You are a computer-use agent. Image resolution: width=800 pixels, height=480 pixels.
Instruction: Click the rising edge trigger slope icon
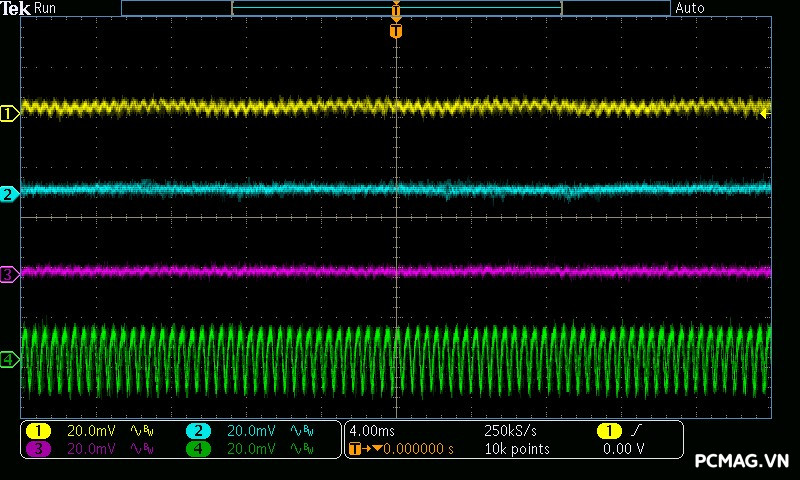click(638, 430)
